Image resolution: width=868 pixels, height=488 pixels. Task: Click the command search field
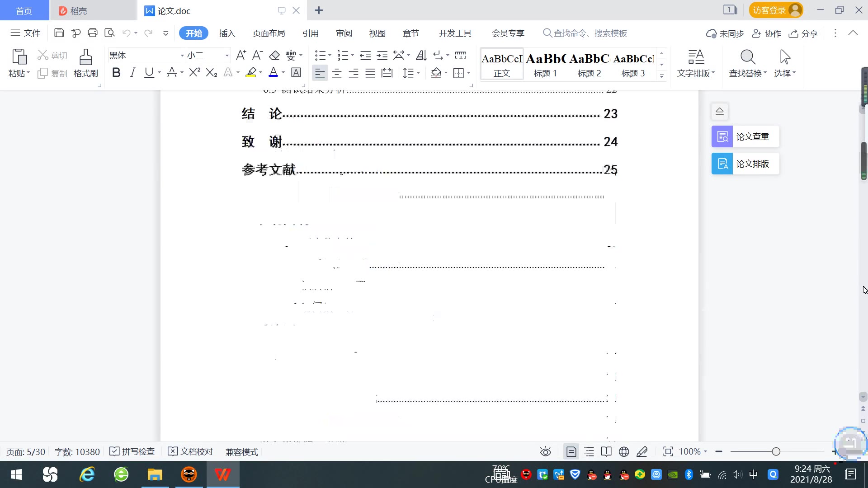pyautogui.click(x=585, y=33)
